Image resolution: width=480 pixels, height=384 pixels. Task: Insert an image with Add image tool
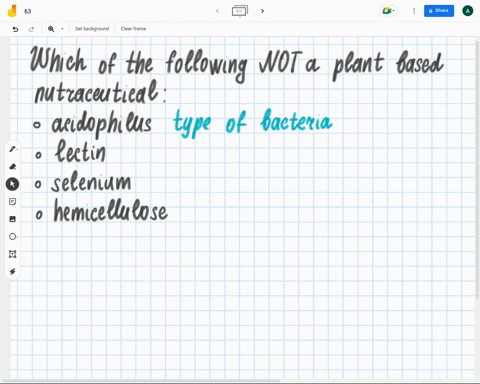(x=13, y=219)
